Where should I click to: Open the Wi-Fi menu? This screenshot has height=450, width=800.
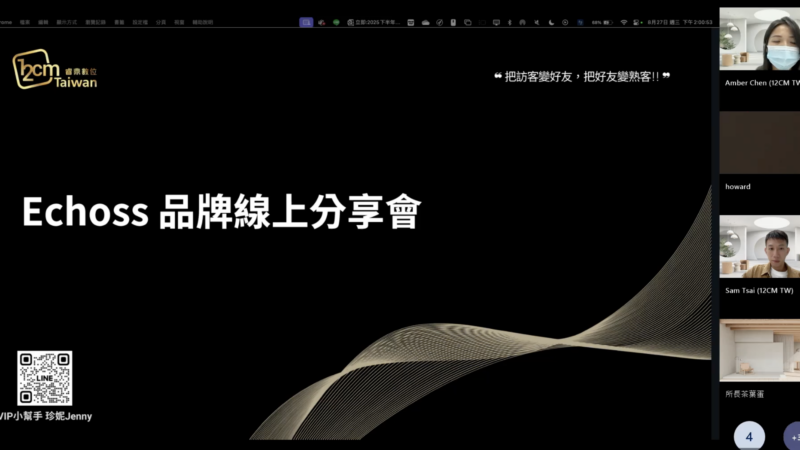pyautogui.click(x=623, y=22)
